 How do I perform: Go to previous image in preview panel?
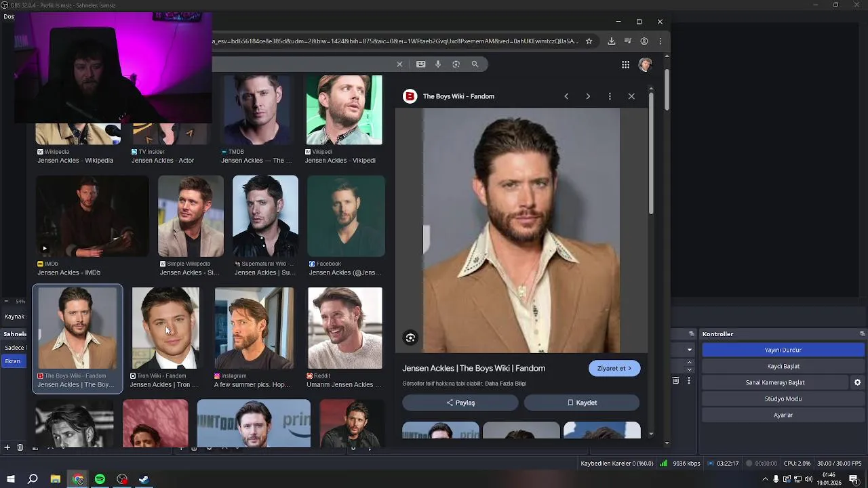point(566,96)
